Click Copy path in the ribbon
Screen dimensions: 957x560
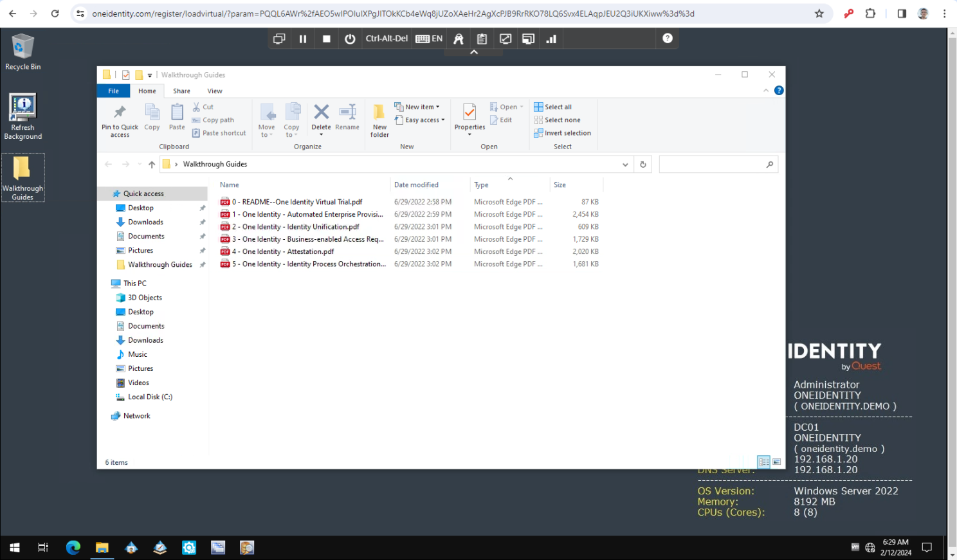tap(213, 120)
